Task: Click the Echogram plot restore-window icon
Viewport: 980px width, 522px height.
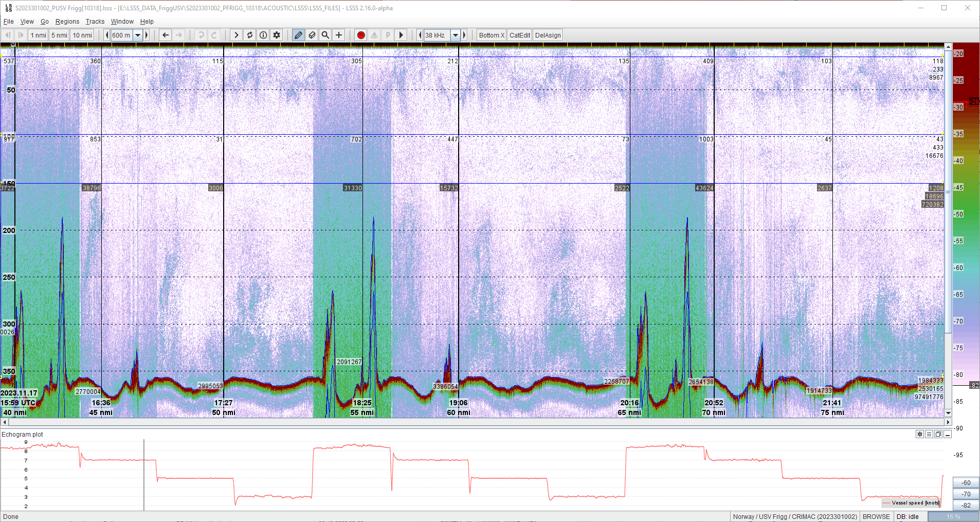Action: pyautogui.click(x=938, y=434)
